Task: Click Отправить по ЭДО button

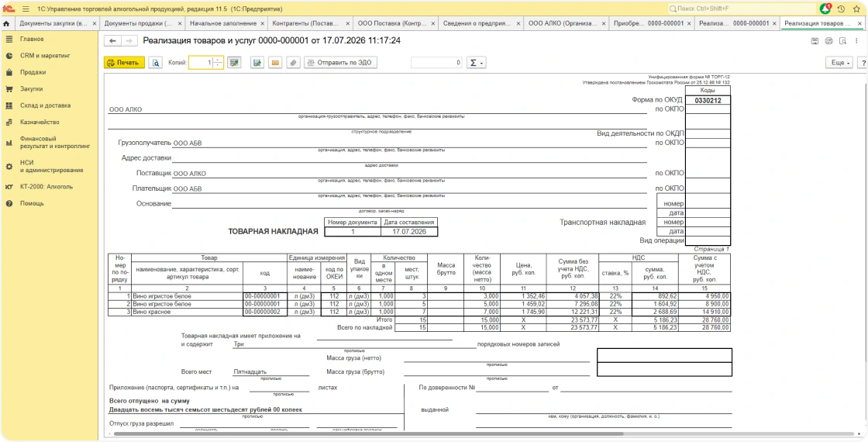Action: [340, 63]
